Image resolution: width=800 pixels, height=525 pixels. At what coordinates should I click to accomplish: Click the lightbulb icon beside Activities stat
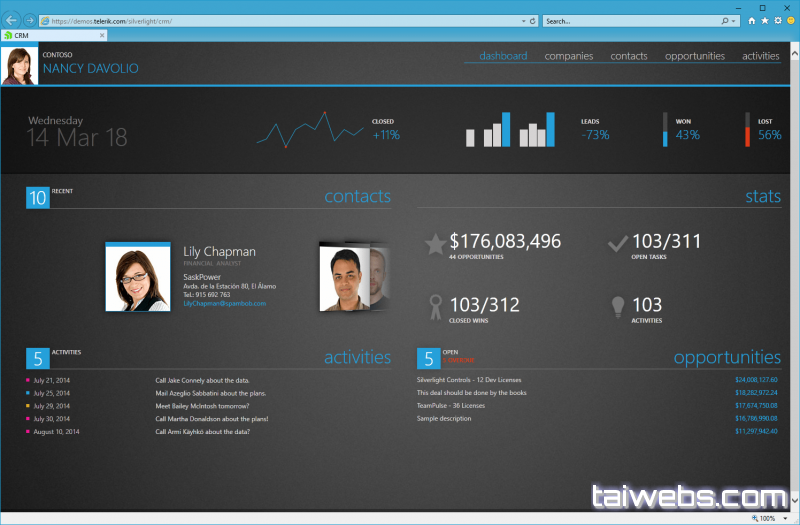pos(618,306)
